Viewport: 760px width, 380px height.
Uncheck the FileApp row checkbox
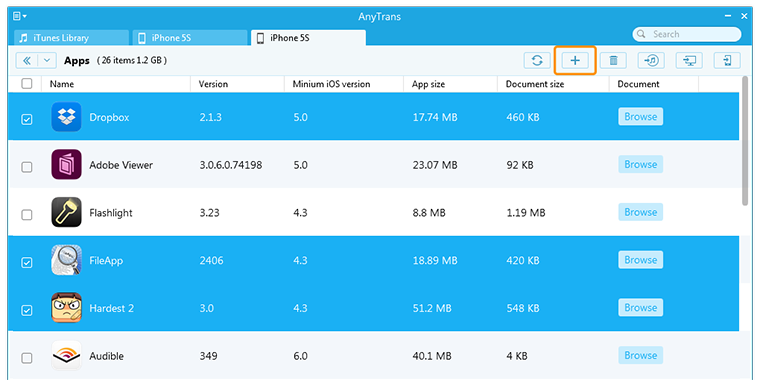click(27, 263)
